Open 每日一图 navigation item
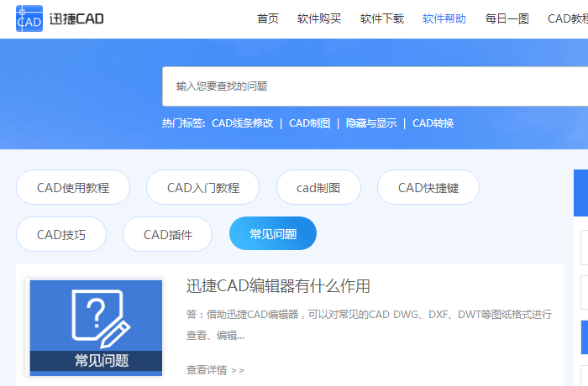 coord(507,18)
